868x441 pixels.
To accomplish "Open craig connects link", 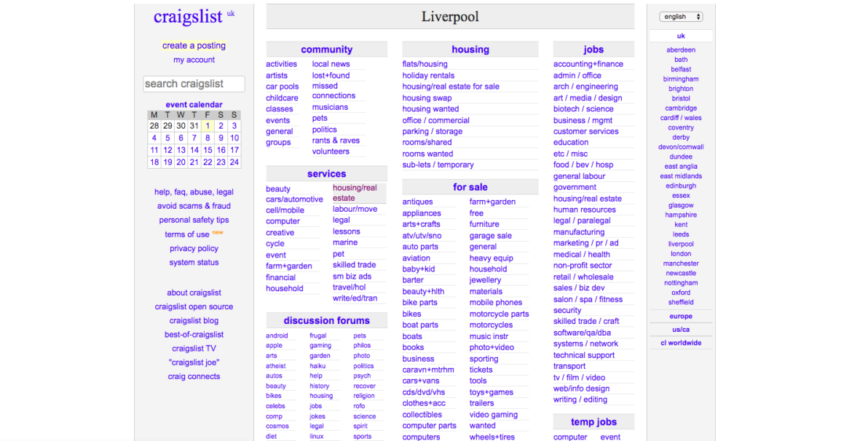I will (x=194, y=376).
